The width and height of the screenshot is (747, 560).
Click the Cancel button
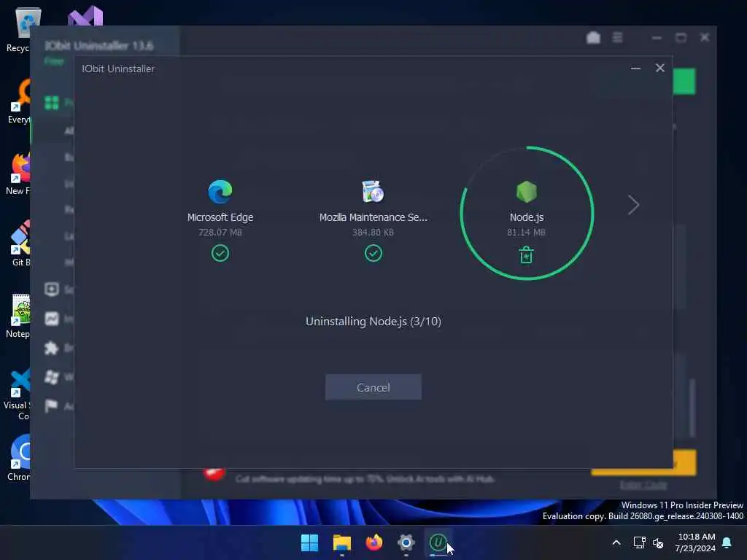pos(373,387)
